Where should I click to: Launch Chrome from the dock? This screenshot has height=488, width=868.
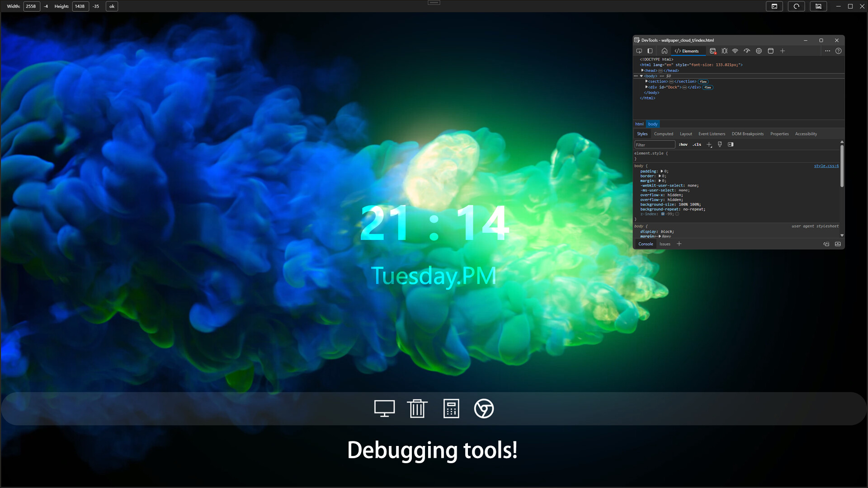(484, 408)
